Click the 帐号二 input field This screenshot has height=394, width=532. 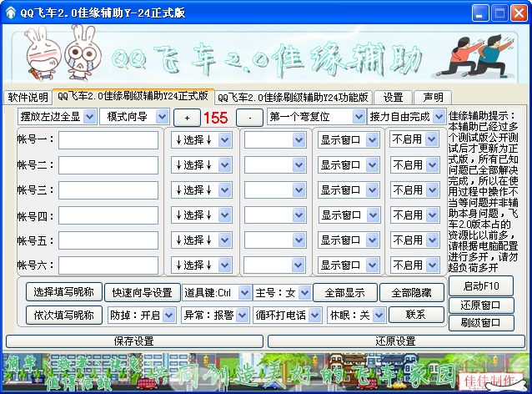[108, 165]
